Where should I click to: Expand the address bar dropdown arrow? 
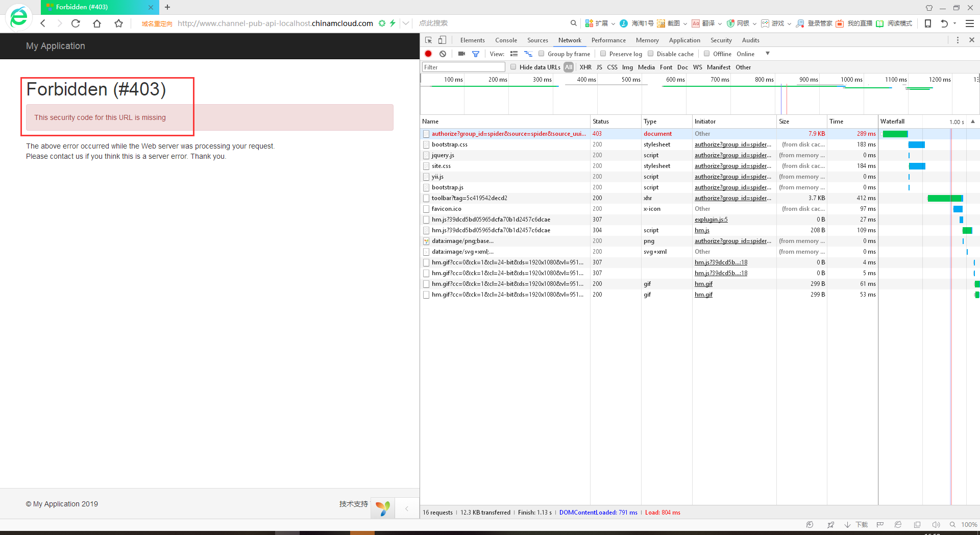coord(406,23)
